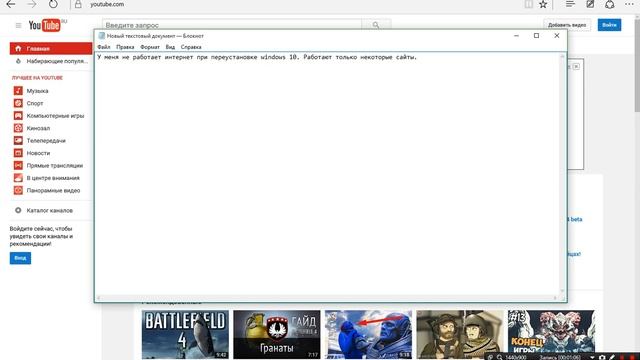Make a web note with pen icon

coord(590,4)
